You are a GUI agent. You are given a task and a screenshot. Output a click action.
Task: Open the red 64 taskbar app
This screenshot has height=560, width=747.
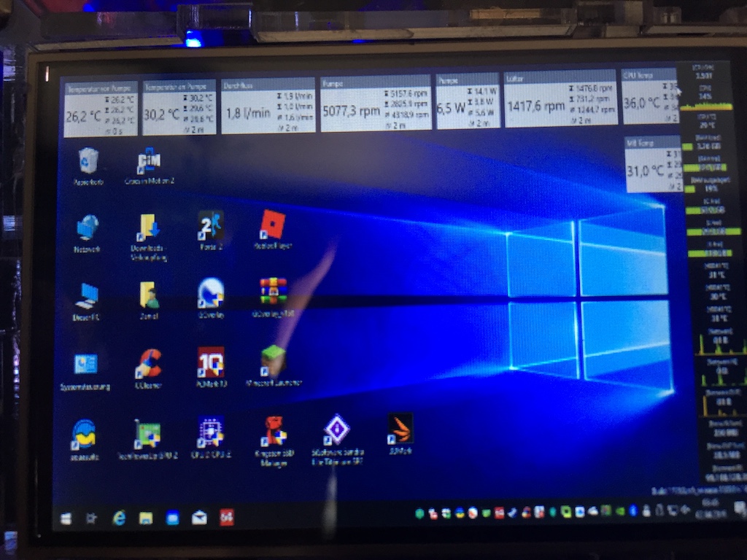[227, 517]
